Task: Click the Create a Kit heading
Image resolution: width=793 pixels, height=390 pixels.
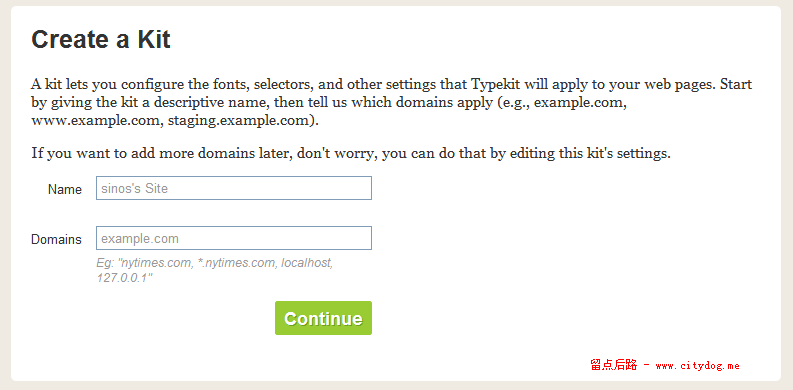Action: tap(101, 39)
